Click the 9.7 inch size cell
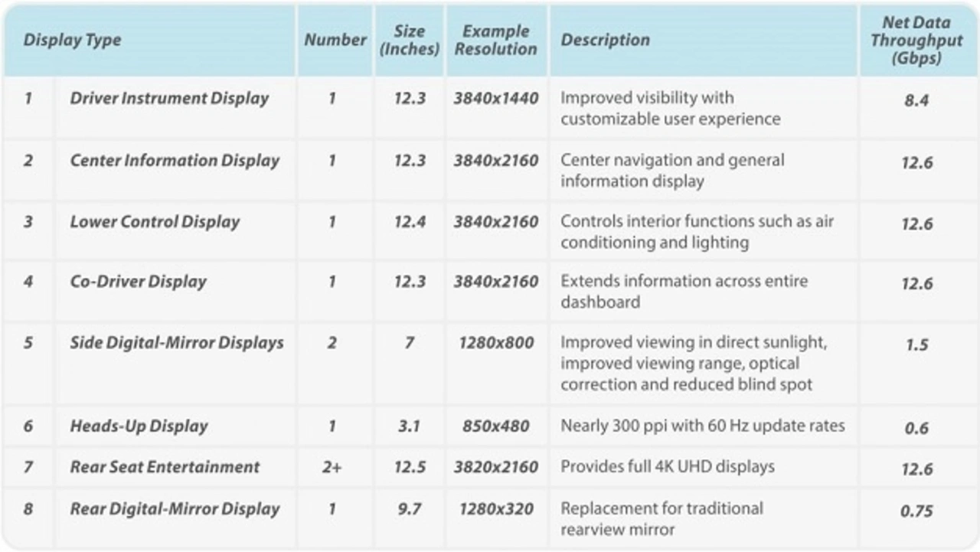The height and width of the screenshot is (552, 980). point(409,509)
